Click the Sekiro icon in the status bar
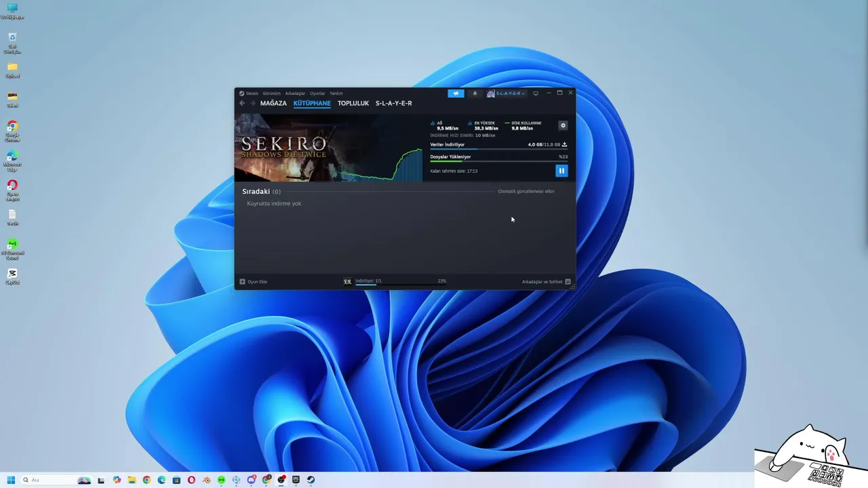The height and width of the screenshot is (488, 868). [347, 281]
